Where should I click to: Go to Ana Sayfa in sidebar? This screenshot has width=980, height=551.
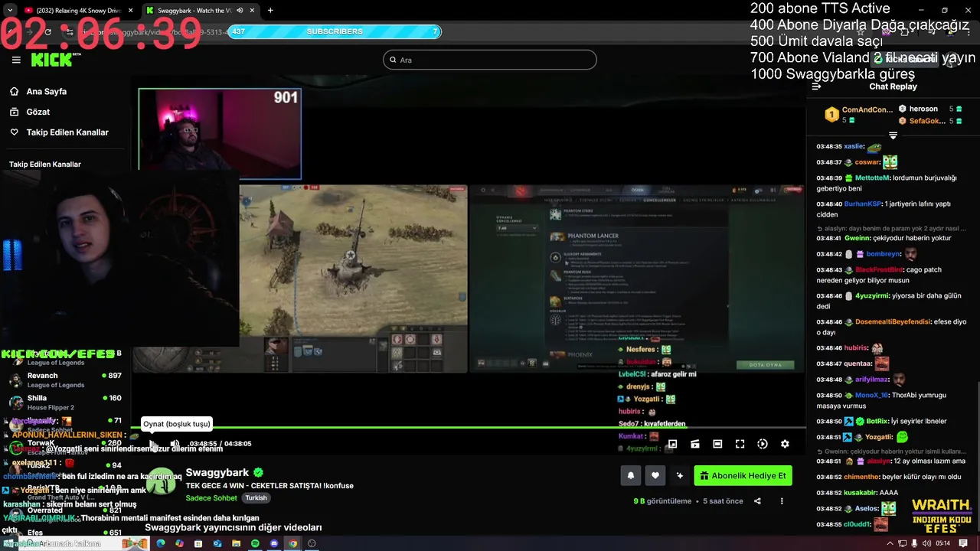coord(47,91)
